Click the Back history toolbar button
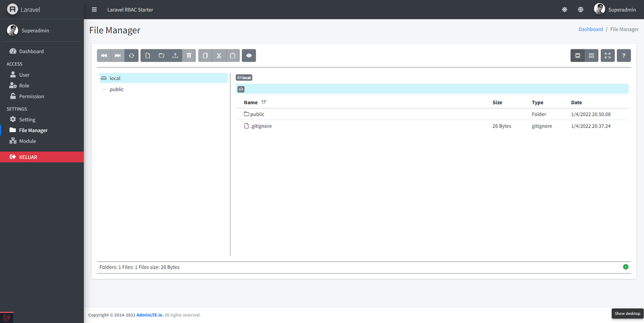 (104, 55)
